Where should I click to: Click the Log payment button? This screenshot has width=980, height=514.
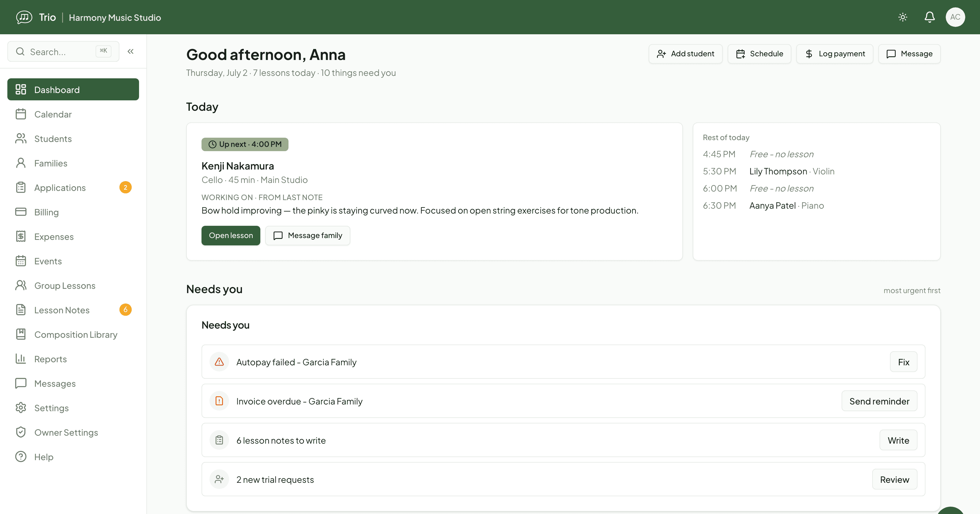click(x=835, y=54)
